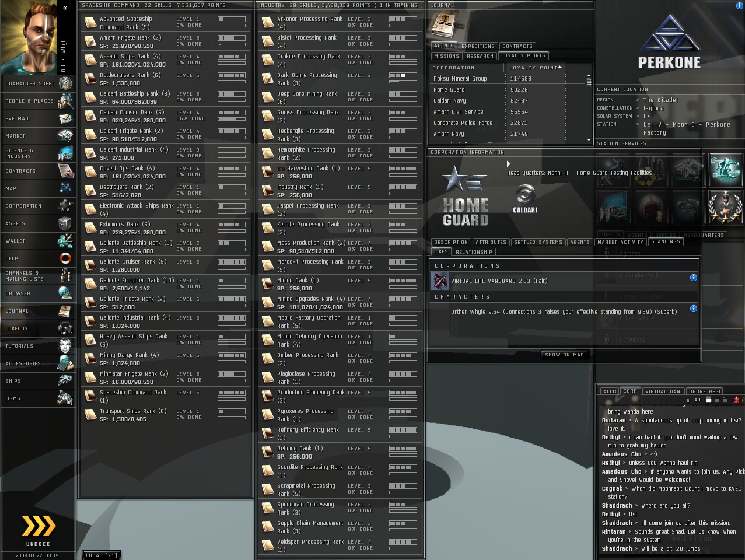
Task: Click the loyalty list scrollbar down arrow
Action: point(589,141)
